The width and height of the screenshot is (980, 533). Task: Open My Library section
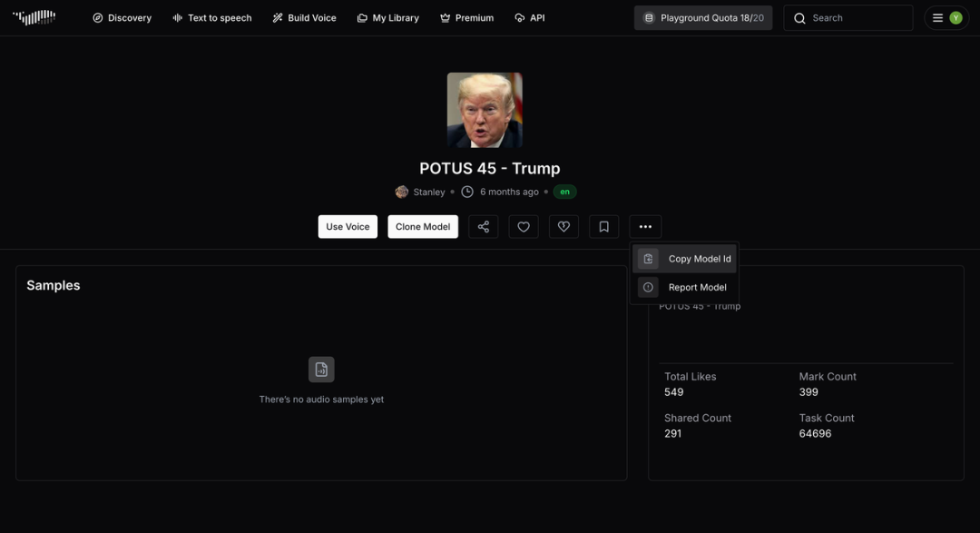click(387, 18)
